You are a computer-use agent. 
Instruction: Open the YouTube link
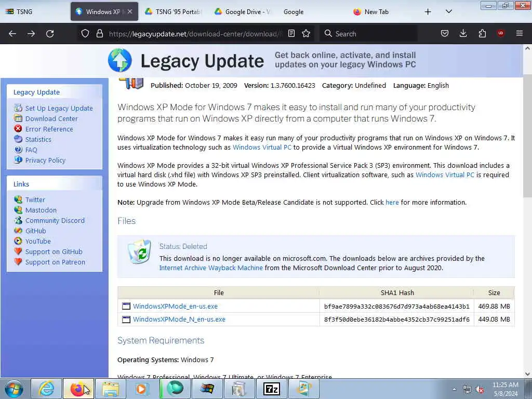(37, 241)
